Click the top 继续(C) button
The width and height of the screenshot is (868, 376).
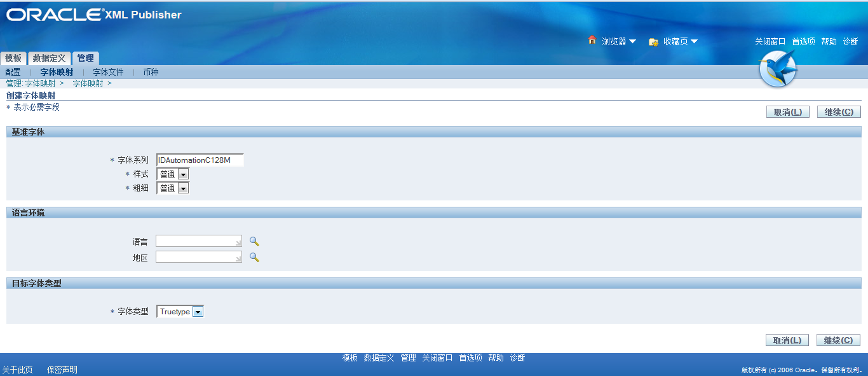[839, 112]
